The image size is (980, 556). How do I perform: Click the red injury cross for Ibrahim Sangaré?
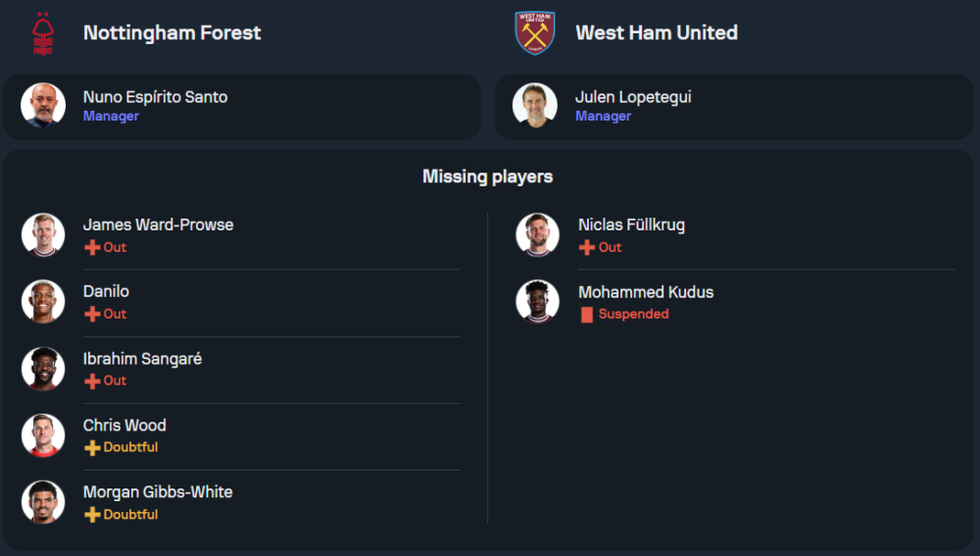click(92, 380)
